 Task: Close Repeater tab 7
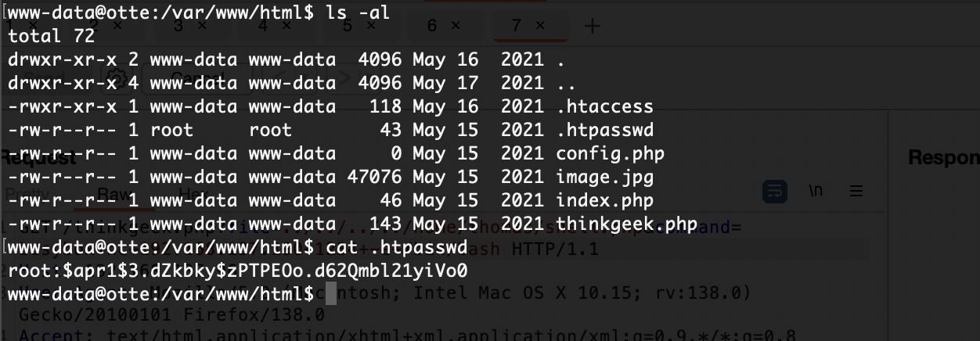(x=539, y=26)
